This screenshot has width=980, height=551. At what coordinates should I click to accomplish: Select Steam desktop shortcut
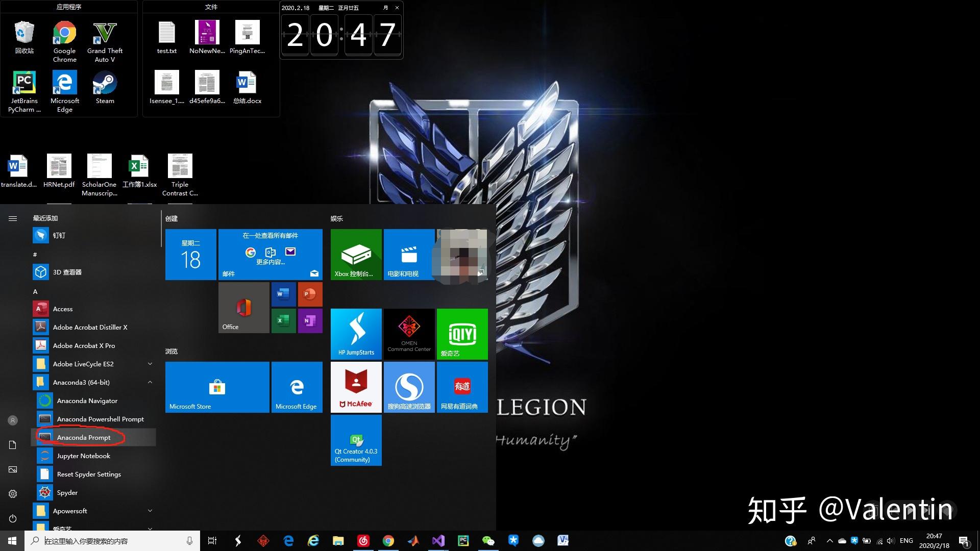pyautogui.click(x=105, y=87)
